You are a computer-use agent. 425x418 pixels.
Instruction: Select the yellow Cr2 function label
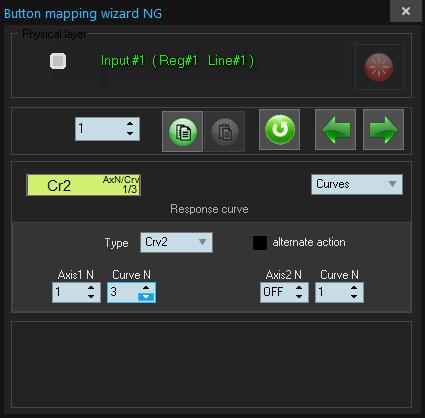(x=84, y=185)
